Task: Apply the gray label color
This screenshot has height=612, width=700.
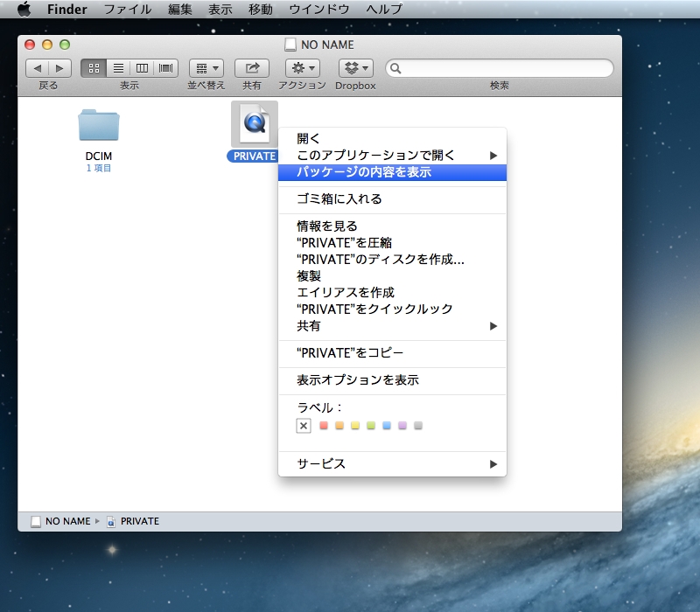Action: pos(418,426)
